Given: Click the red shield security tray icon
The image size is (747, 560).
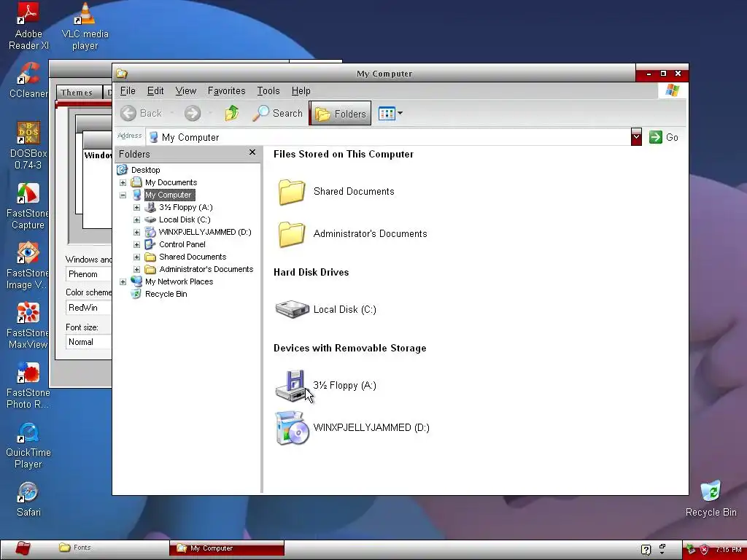Looking at the screenshot, I should click(x=704, y=550).
